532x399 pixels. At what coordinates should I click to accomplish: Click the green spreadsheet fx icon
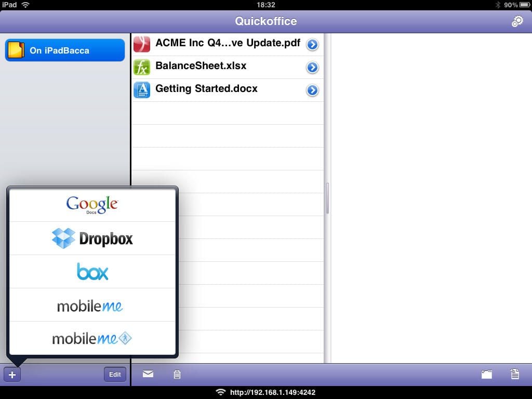[x=142, y=67]
